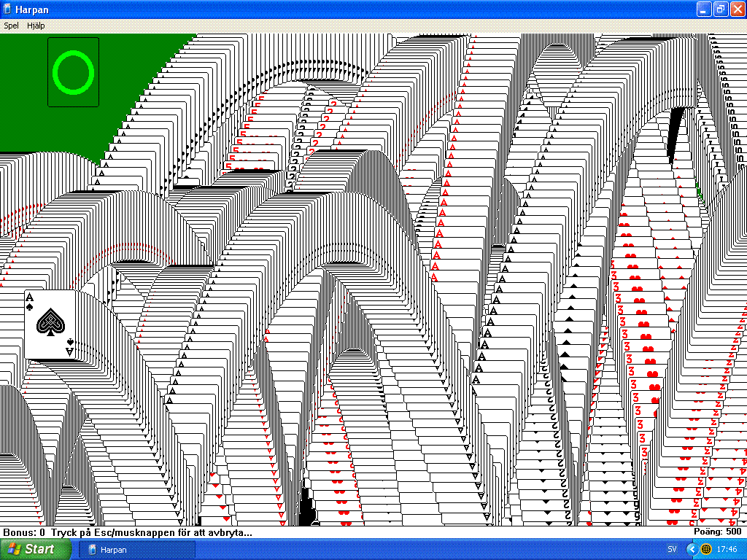Select the Ace of spades card
747x560 pixels.
pyautogui.click(x=50, y=324)
